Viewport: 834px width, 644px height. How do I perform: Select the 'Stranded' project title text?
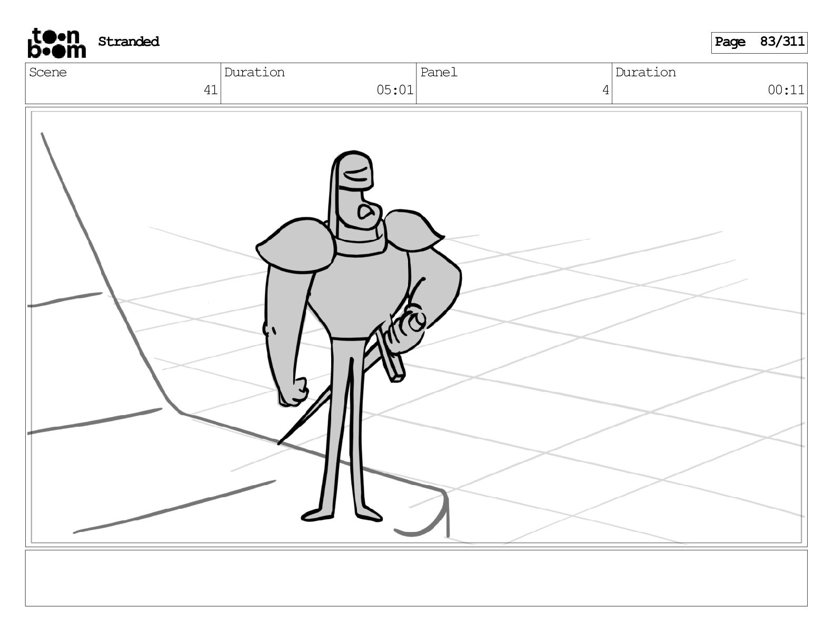tap(128, 42)
